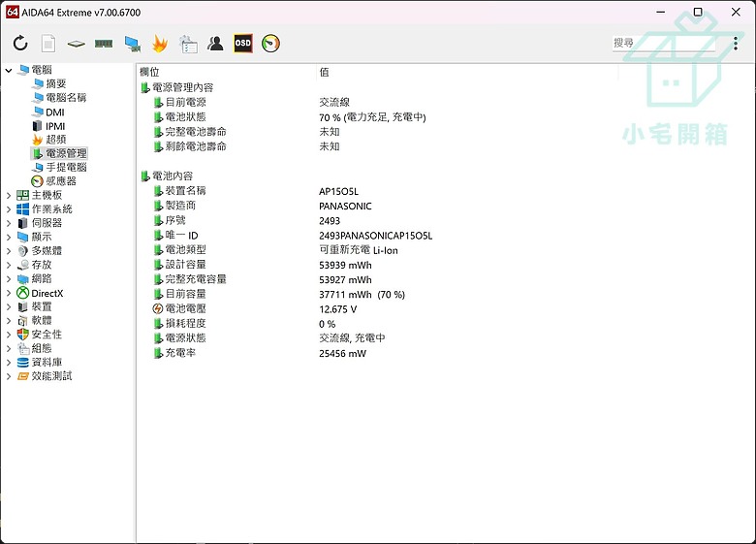Viewport: 756px width, 544px height.
Task: Open the OSD panel toolbar icon
Action: [x=242, y=44]
